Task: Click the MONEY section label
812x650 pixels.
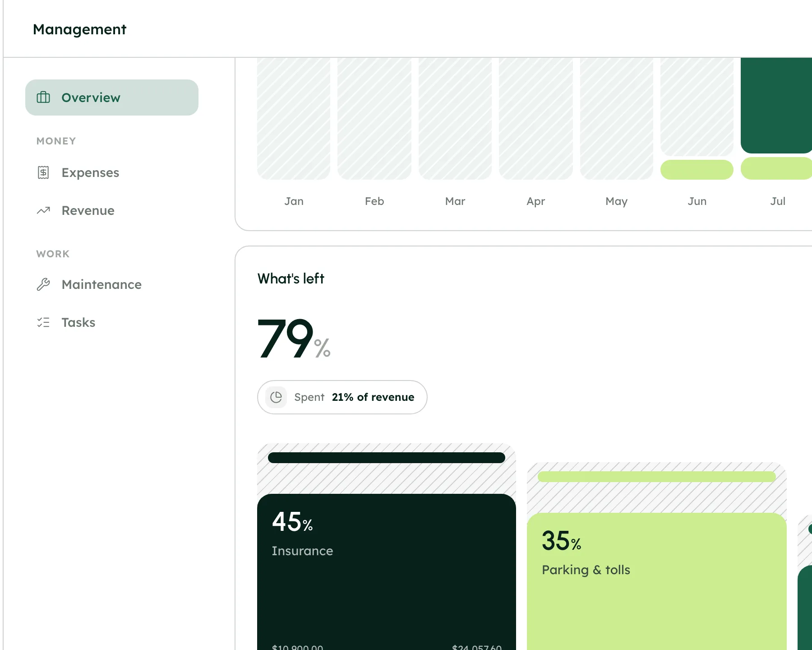Action: coord(56,141)
